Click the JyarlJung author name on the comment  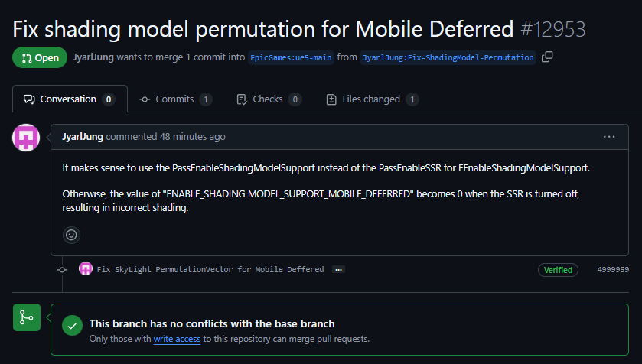[x=83, y=137]
